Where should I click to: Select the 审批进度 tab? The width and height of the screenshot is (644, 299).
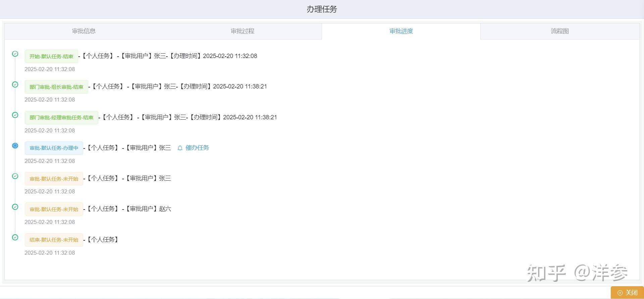pos(401,31)
